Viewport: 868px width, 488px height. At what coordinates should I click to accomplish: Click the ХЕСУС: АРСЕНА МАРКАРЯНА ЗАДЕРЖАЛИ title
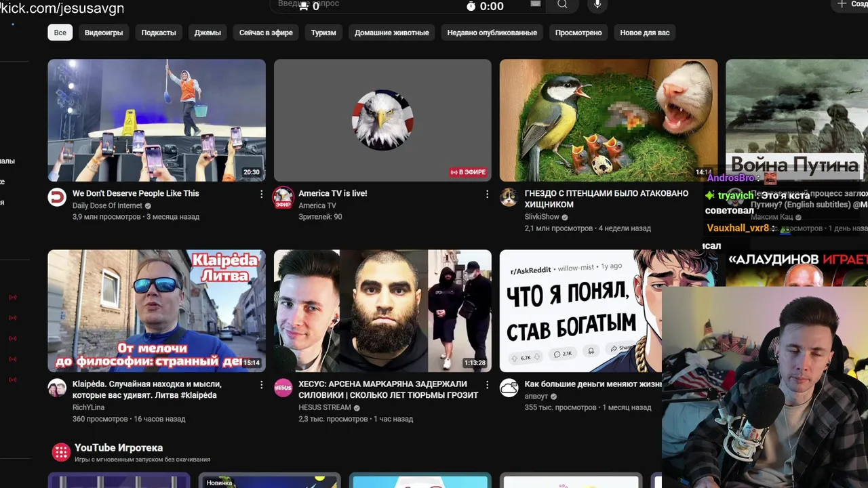pos(389,390)
